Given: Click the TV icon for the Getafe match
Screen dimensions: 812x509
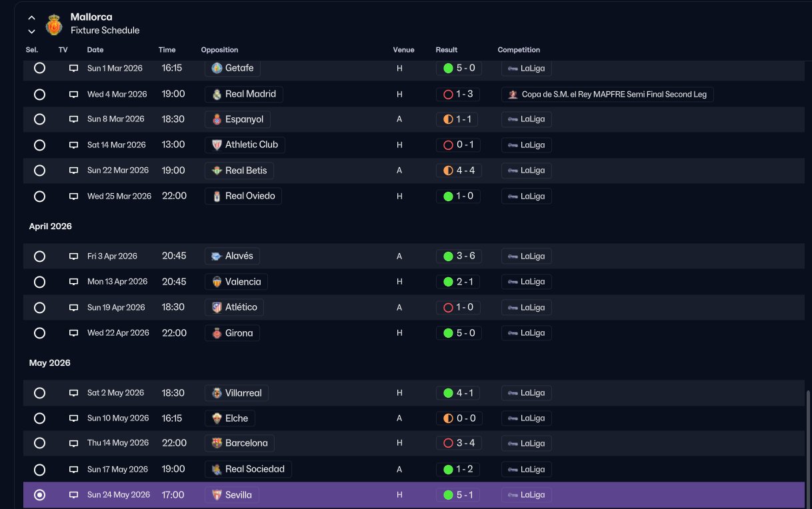Looking at the screenshot, I should [x=74, y=68].
